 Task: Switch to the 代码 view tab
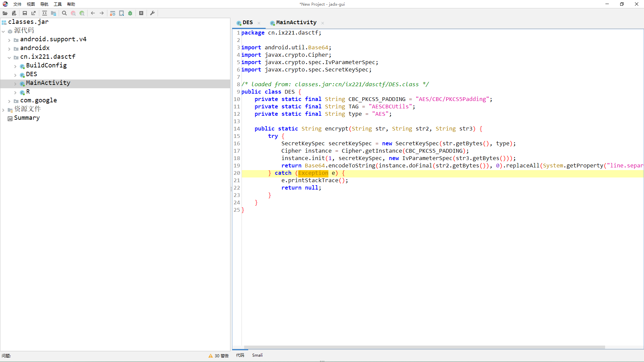coord(240,355)
